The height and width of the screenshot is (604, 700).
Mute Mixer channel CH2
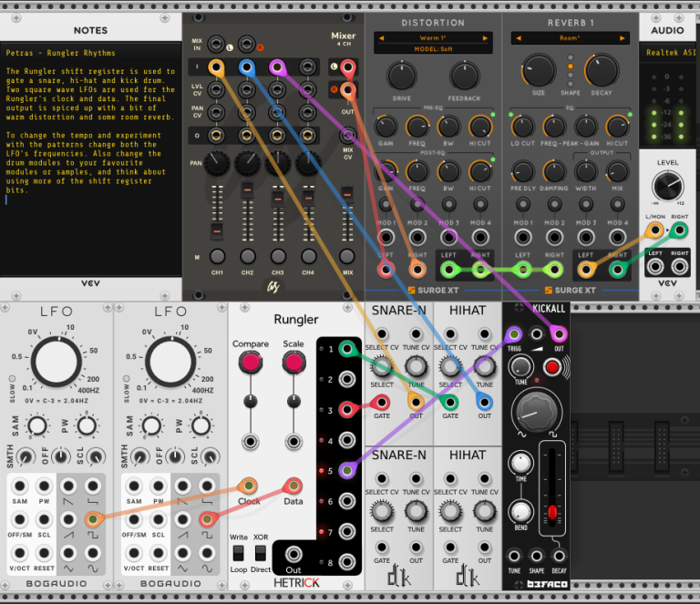pyautogui.click(x=247, y=257)
